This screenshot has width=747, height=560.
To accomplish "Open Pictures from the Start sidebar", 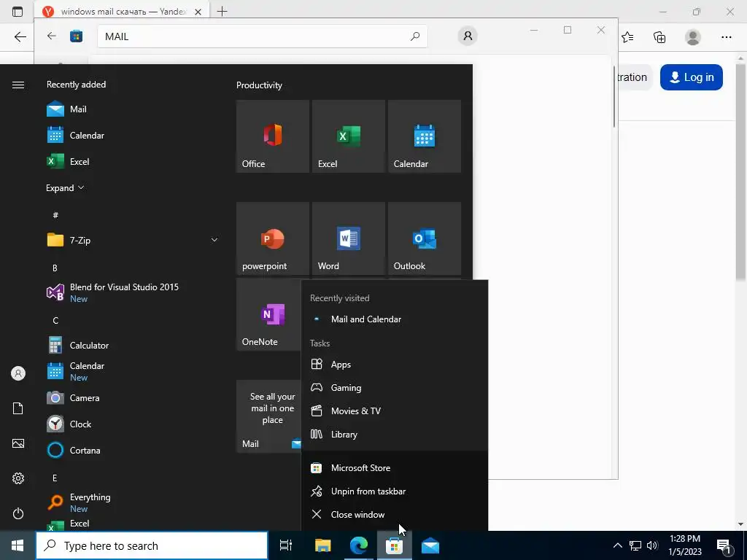I will coord(18,443).
